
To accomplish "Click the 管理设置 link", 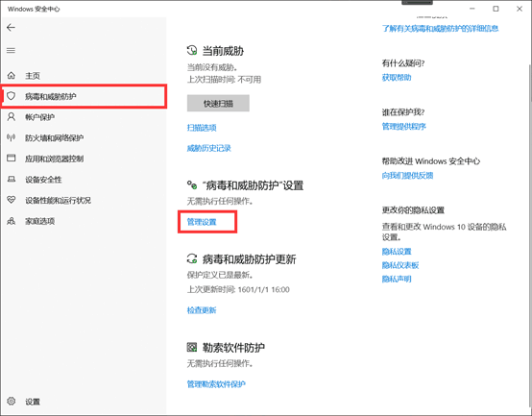I will (x=202, y=222).
